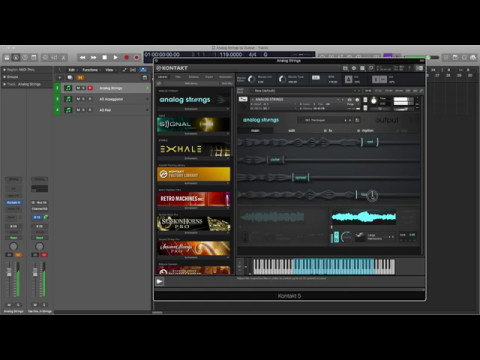The width and height of the screenshot is (480, 360).
Task: Stop playback in Logic transport
Action: [x=104, y=58]
